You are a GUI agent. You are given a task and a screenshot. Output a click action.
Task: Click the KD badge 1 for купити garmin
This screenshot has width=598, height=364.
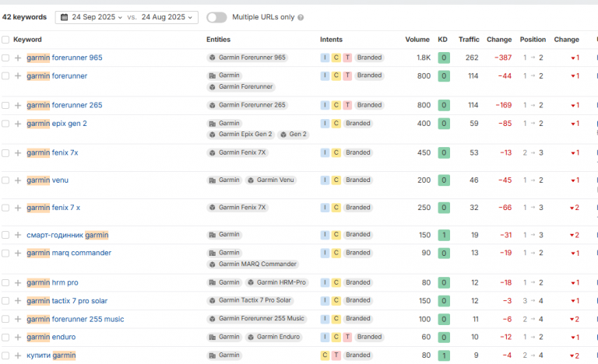(444, 355)
